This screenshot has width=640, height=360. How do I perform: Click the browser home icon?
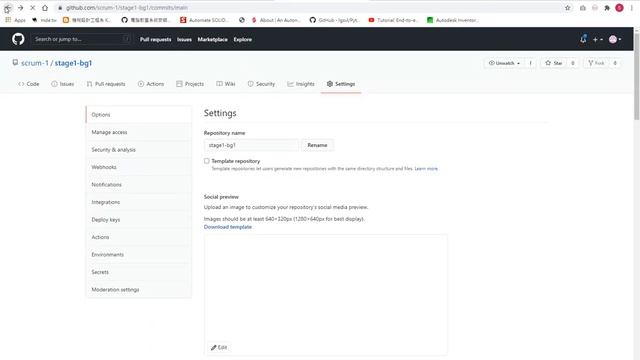point(45,8)
